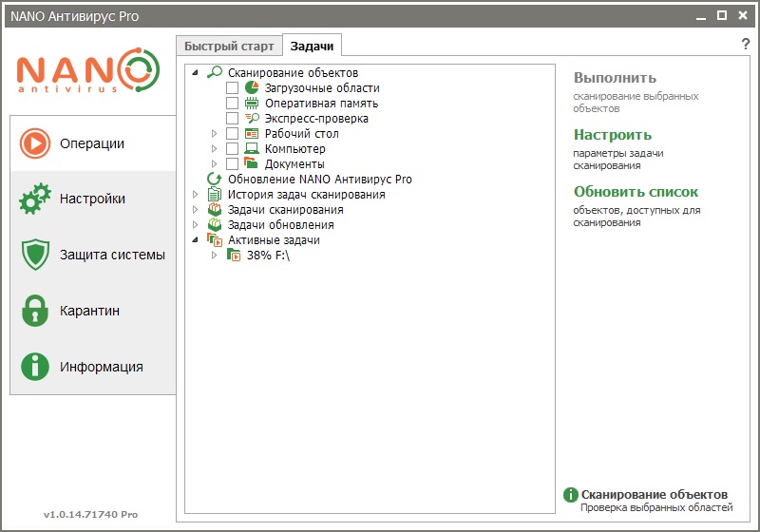Click the laptop icon of Компьютер
760x532 pixels.
coord(252,149)
